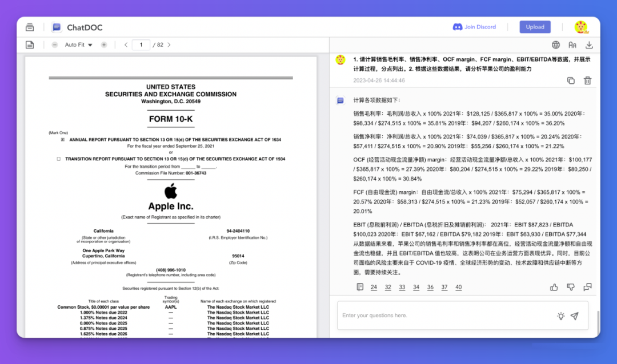The height and width of the screenshot is (364, 617).
Task: Delete the question with trash icon
Action: tap(587, 80)
